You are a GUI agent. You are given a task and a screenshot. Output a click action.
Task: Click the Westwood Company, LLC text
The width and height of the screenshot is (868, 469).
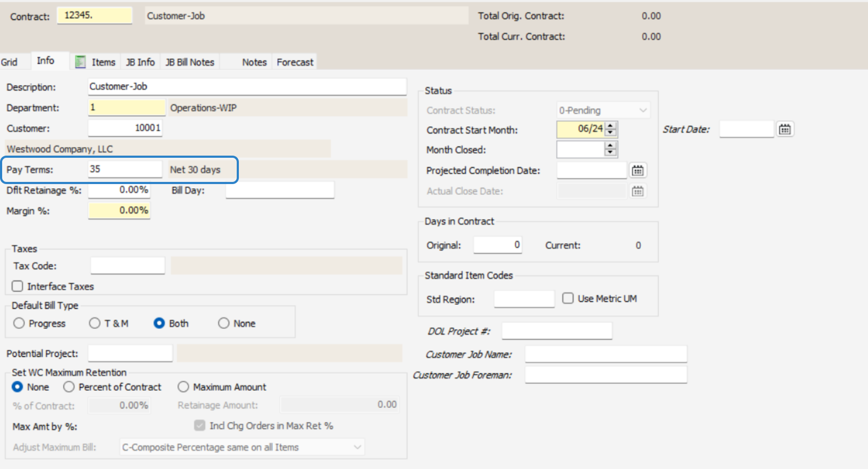[60, 149]
